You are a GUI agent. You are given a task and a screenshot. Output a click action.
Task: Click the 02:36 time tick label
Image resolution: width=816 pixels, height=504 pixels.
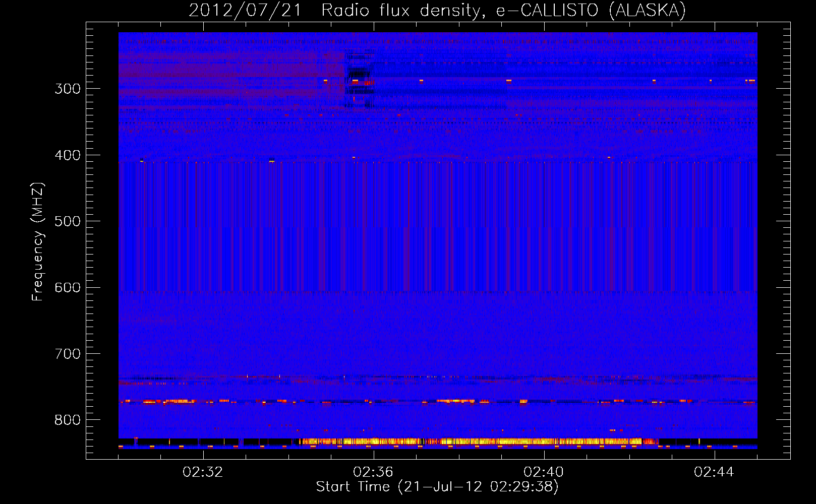pos(373,472)
